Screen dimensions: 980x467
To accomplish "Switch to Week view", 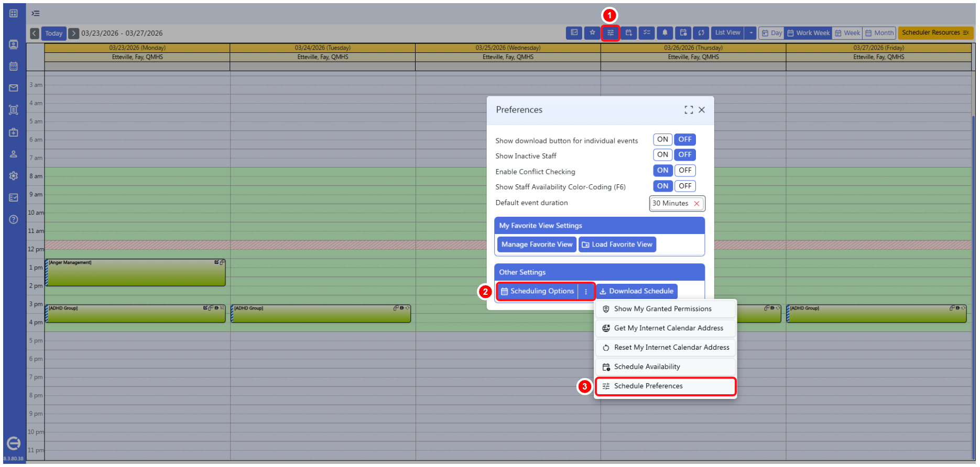I will point(847,33).
